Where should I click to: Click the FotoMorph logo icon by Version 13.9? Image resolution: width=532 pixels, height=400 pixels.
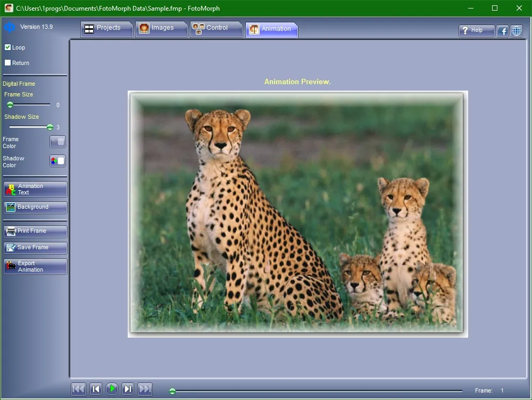pos(10,27)
